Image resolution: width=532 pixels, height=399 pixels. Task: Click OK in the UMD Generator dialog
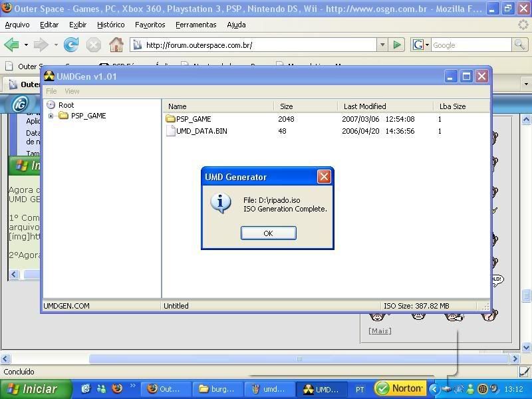269,233
